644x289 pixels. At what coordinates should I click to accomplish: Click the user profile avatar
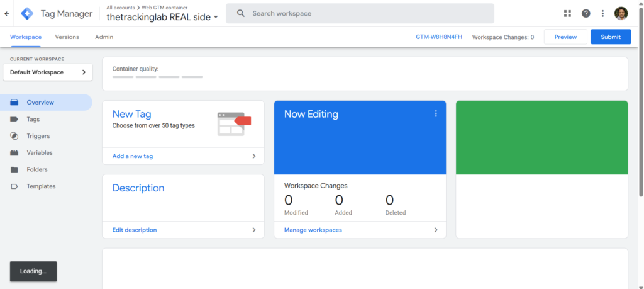point(621,13)
